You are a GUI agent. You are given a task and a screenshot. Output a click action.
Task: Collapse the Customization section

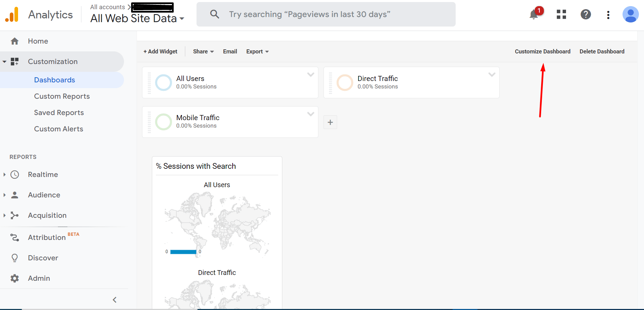click(x=4, y=61)
